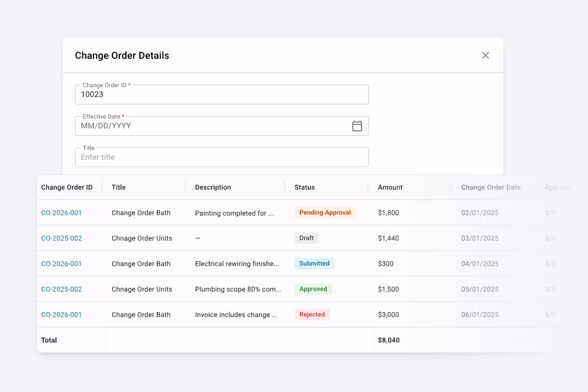Sort by the Change Order ID column header
This screenshot has height=392, width=588.
point(67,187)
